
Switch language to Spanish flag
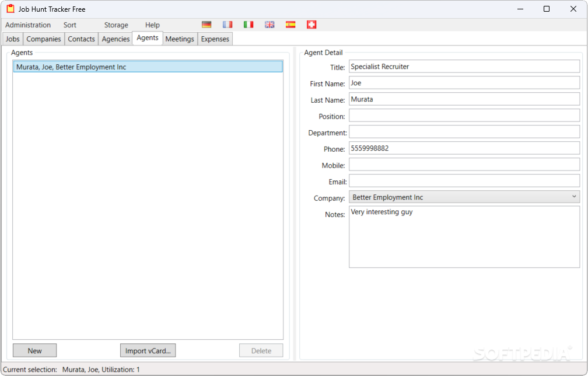tap(290, 25)
